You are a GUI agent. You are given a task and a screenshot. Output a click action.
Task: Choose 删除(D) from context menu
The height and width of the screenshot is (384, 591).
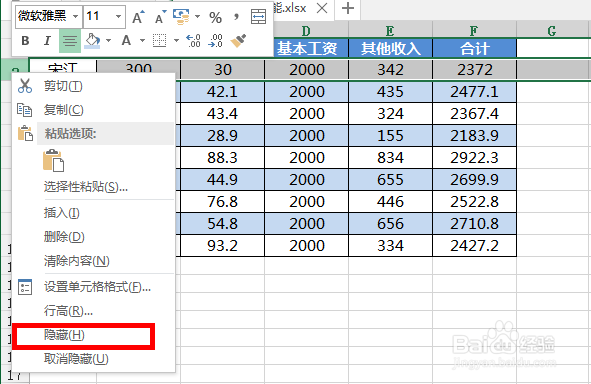[93, 237]
